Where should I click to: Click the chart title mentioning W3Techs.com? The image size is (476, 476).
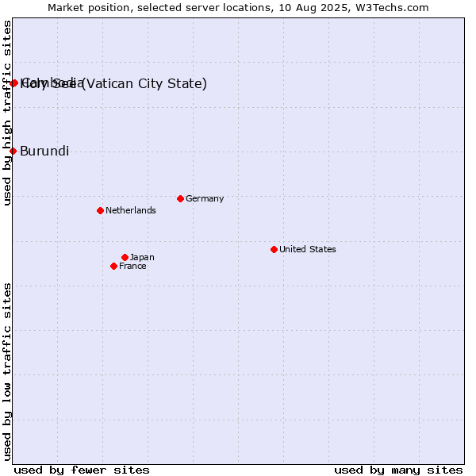click(238, 8)
